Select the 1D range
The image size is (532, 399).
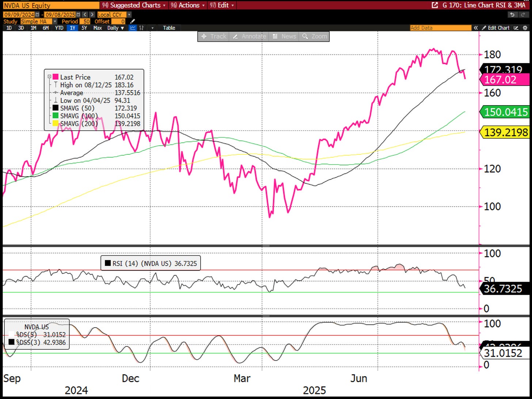point(9,28)
